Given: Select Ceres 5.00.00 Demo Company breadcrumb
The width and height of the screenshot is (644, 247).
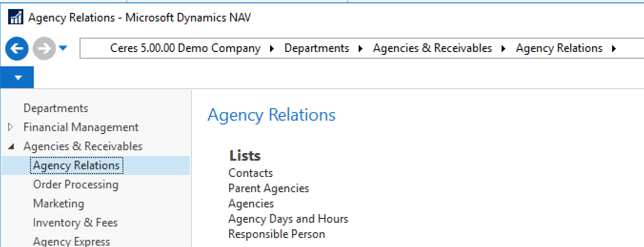Looking at the screenshot, I should pyautogui.click(x=185, y=49).
